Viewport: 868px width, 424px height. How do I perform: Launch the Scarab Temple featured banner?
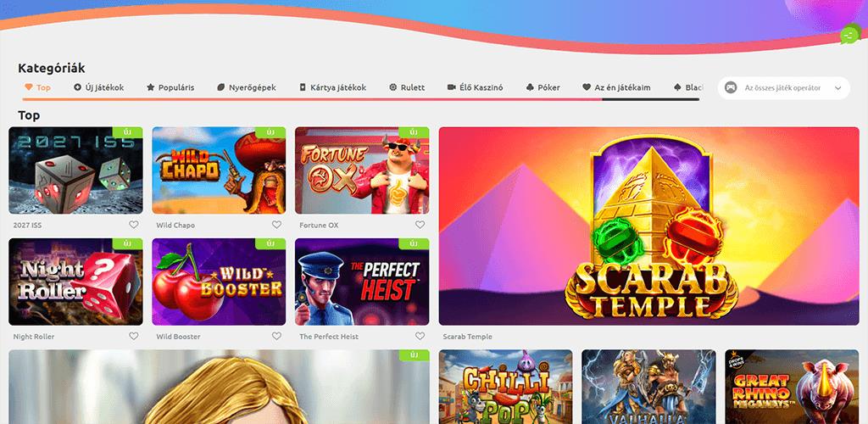point(648,226)
